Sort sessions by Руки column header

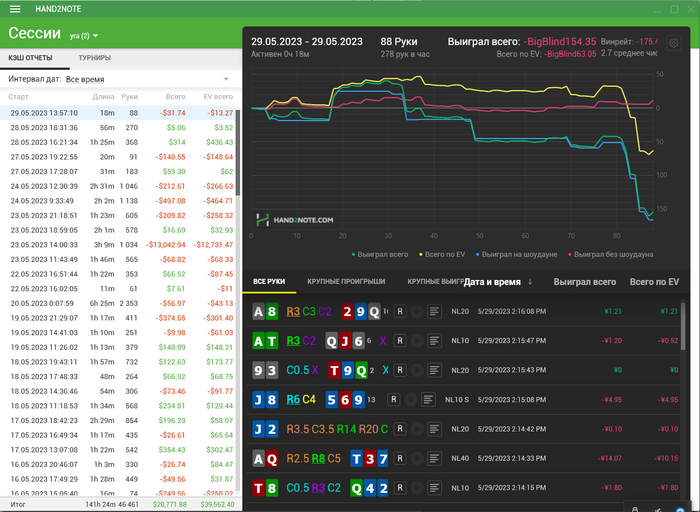pyautogui.click(x=129, y=96)
